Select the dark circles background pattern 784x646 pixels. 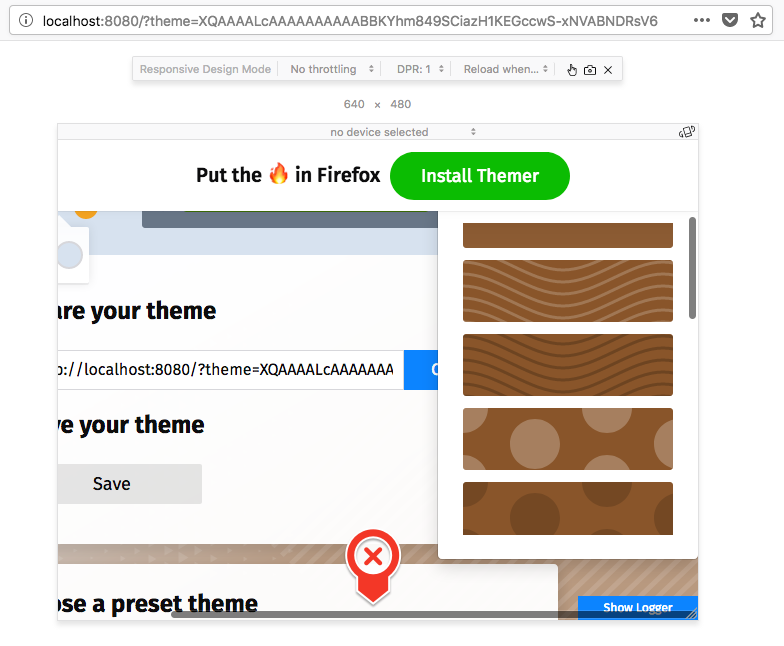[x=568, y=508]
